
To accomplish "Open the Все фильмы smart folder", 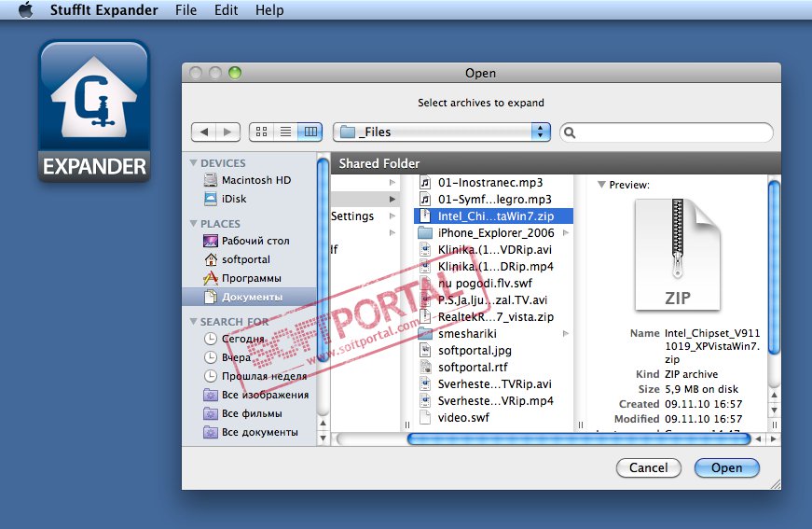I will point(243,413).
